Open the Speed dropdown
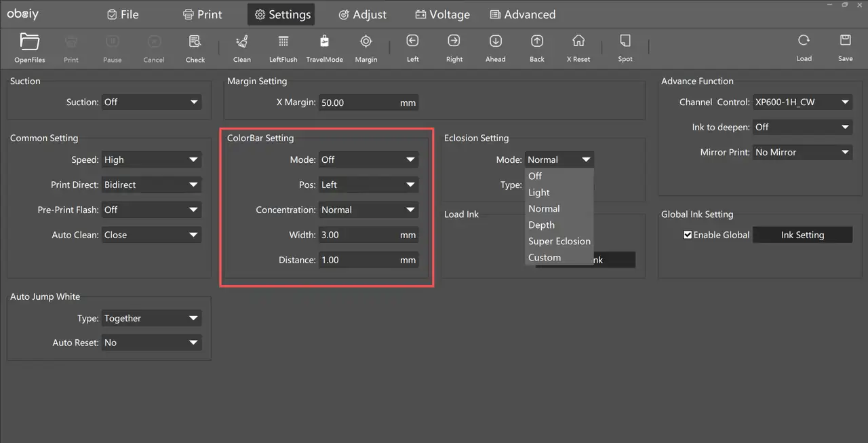868x443 pixels. pyautogui.click(x=151, y=160)
